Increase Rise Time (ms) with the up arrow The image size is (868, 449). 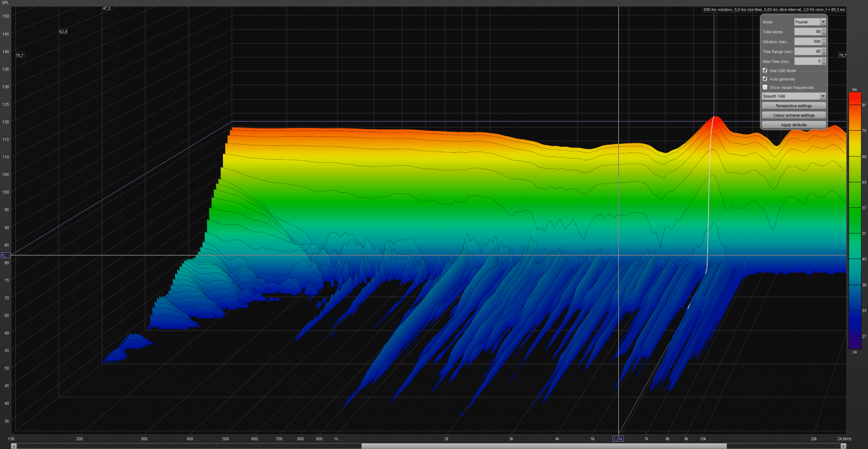pyautogui.click(x=824, y=59)
